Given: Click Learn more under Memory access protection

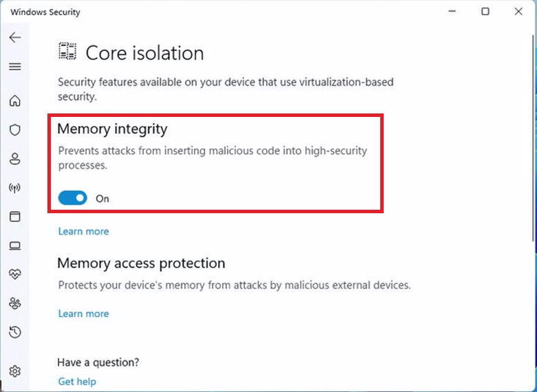Looking at the screenshot, I should click(x=83, y=314).
